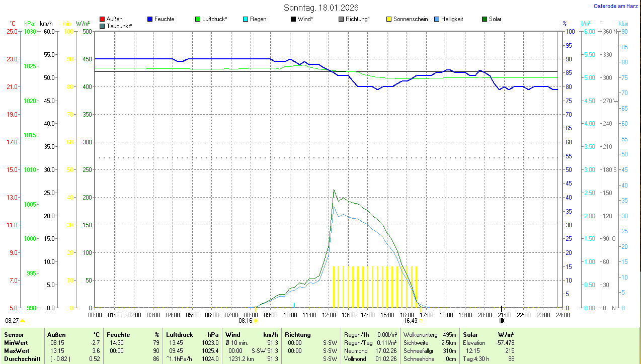Click the green Luftdruck legend square

(198, 19)
